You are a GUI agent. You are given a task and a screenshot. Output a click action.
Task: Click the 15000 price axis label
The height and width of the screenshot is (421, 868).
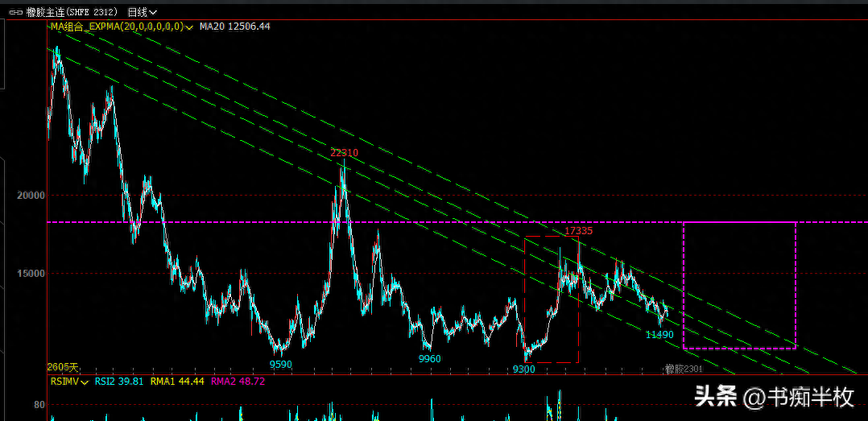coord(31,274)
